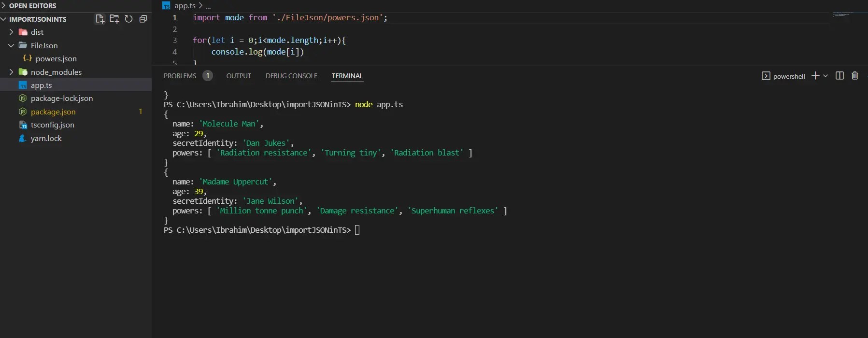Open package.json in the file tree
This screenshot has height=338, width=868.
coord(53,112)
